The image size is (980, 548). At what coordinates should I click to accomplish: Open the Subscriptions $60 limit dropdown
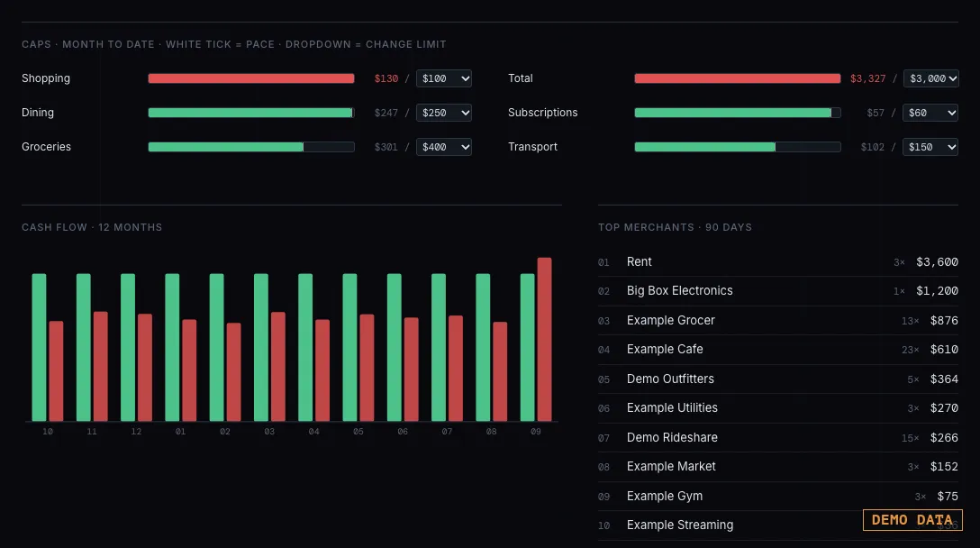930,113
